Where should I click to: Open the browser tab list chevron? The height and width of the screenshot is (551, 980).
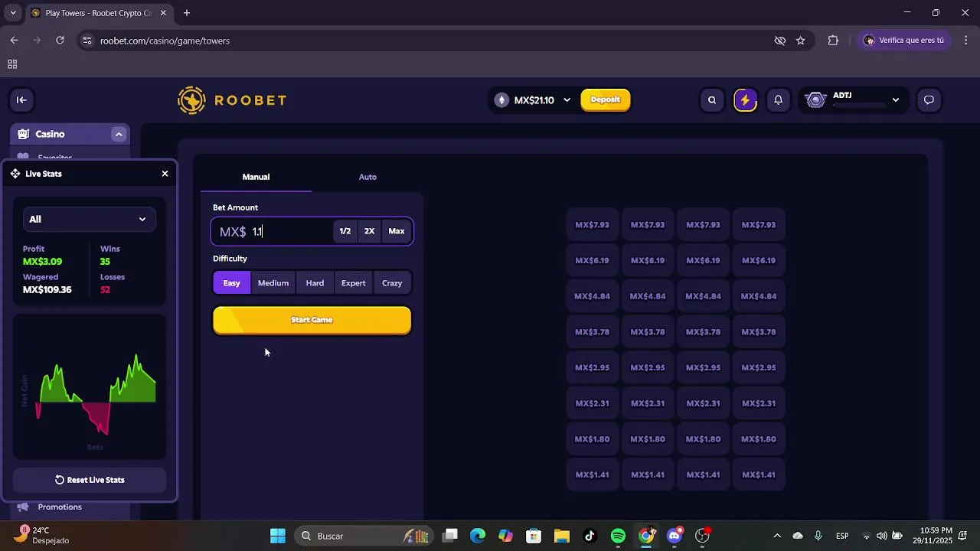(13, 13)
